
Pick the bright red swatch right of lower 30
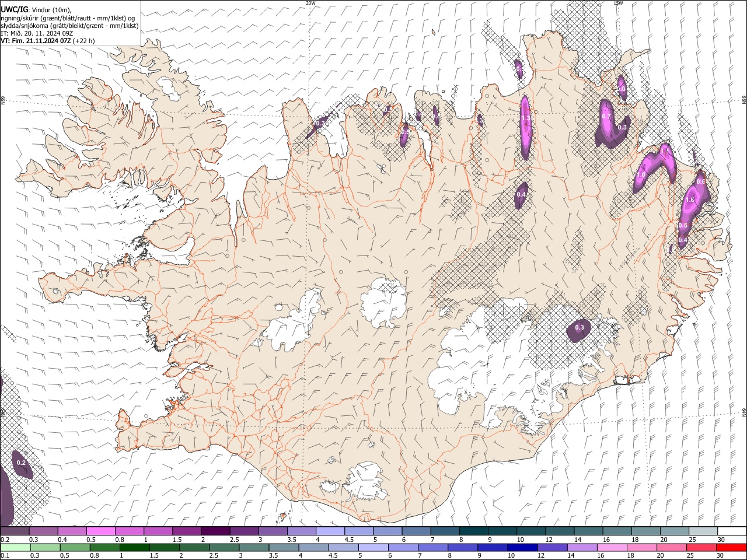pyautogui.click(x=731, y=547)
